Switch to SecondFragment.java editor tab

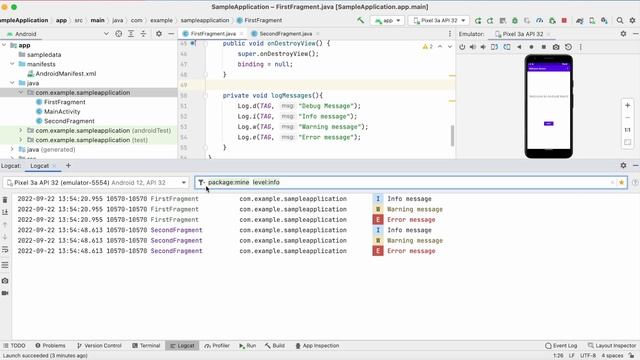[x=285, y=34]
